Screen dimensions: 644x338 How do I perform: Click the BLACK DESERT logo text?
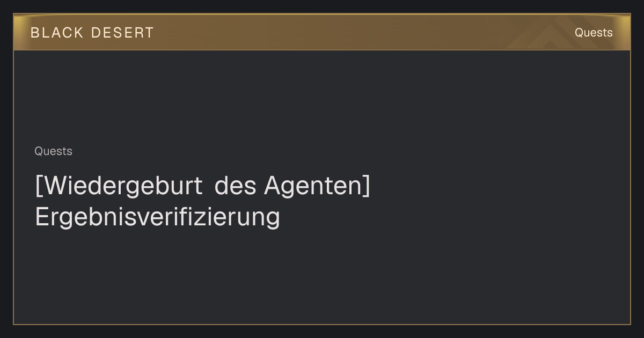point(92,33)
